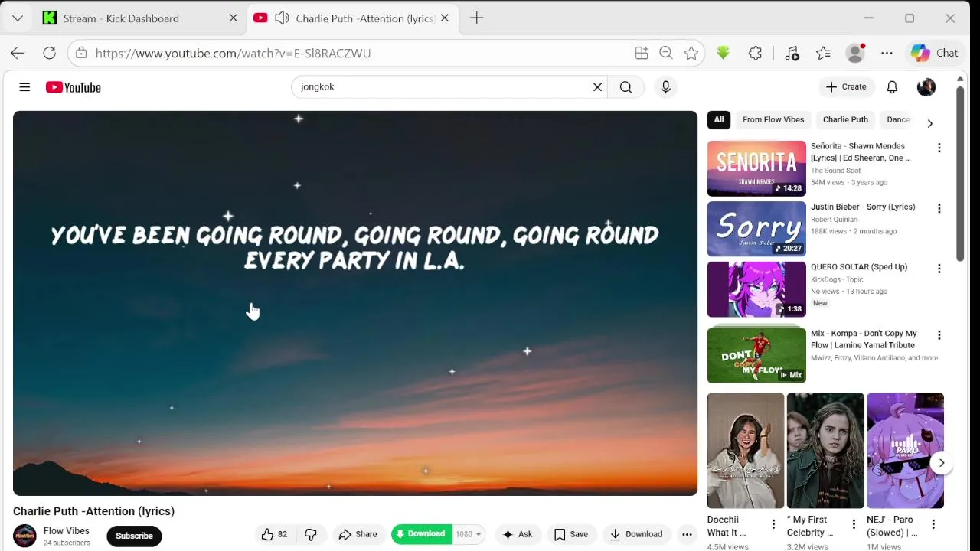Run search with the magnifier button
Image resolution: width=980 pixels, height=551 pixels.
[x=626, y=87]
